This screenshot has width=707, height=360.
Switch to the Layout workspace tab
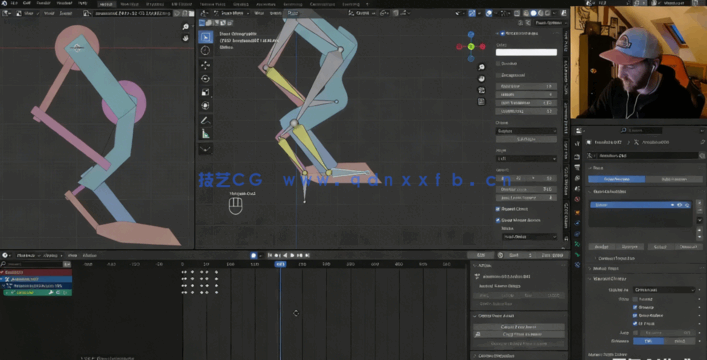click(x=106, y=4)
